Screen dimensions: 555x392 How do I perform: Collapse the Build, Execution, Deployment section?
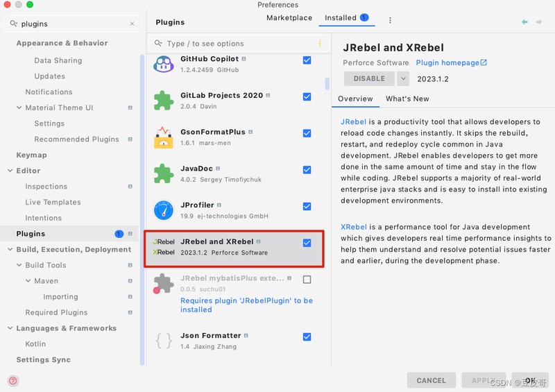[10, 249]
